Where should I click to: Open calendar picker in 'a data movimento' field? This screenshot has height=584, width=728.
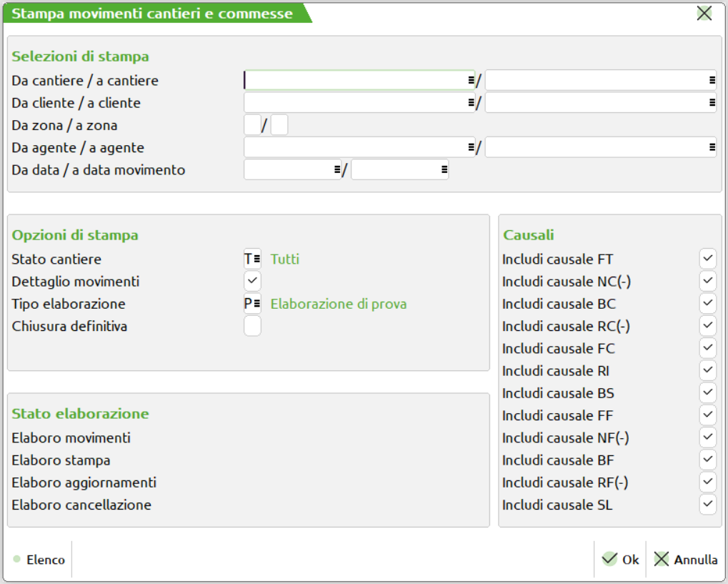point(444,169)
